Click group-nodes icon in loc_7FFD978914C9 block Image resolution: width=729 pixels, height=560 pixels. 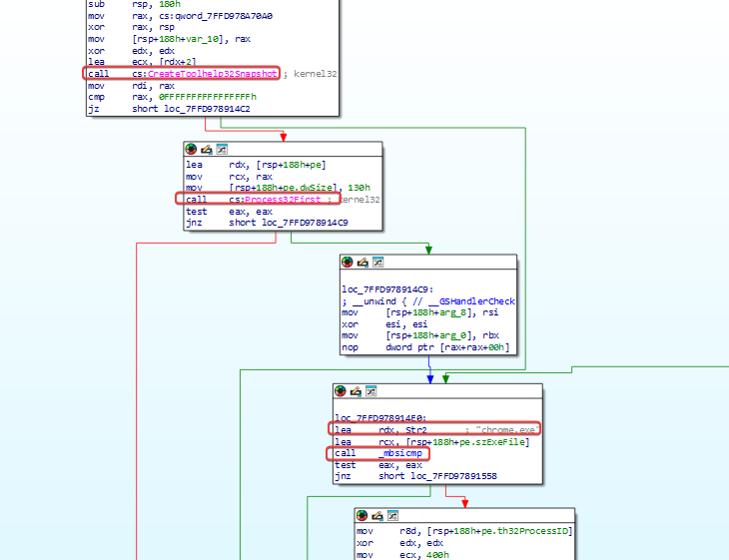pyautogui.click(x=378, y=263)
